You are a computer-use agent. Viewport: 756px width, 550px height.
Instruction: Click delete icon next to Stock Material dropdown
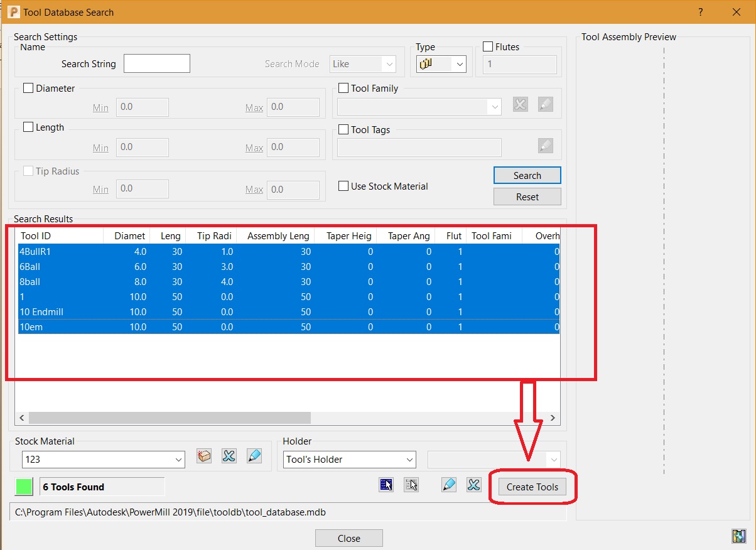(229, 456)
